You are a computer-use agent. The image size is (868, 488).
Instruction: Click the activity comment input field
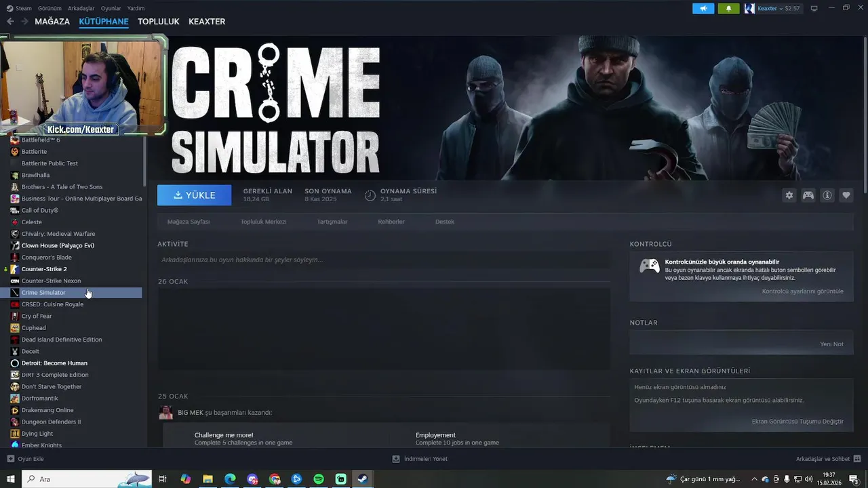coord(384,260)
